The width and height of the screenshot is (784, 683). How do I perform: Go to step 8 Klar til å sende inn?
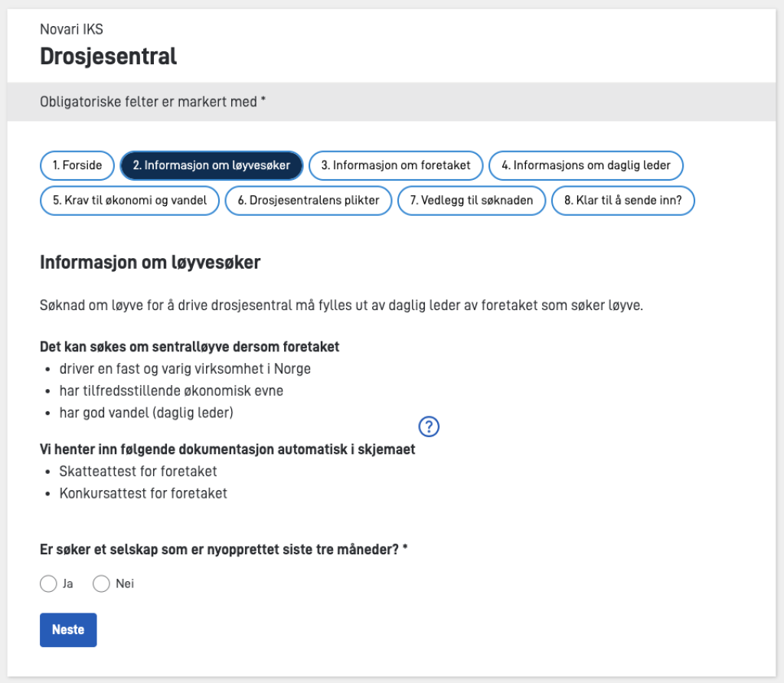click(x=622, y=201)
